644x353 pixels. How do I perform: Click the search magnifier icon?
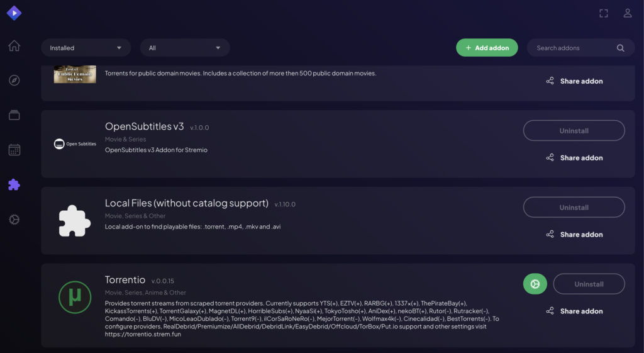[x=621, y=48]
